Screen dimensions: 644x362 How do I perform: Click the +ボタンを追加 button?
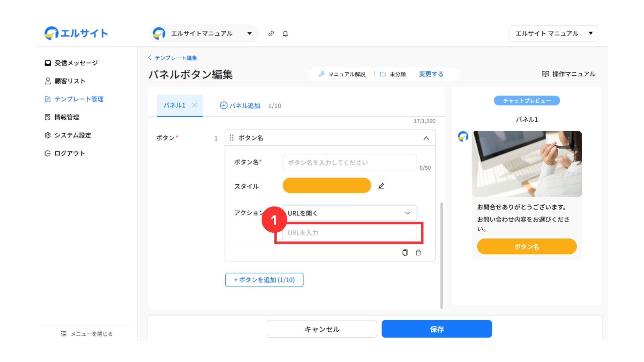coord(264,280)
